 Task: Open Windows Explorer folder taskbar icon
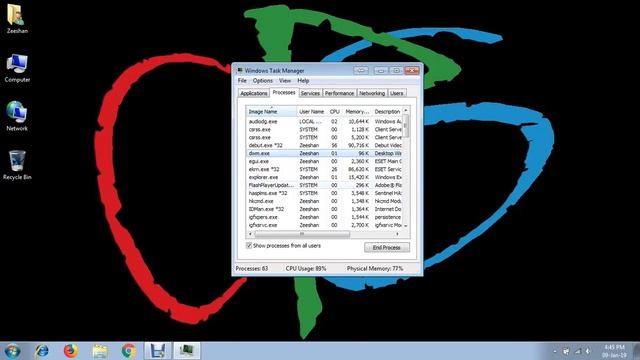(x=100, y=351)
